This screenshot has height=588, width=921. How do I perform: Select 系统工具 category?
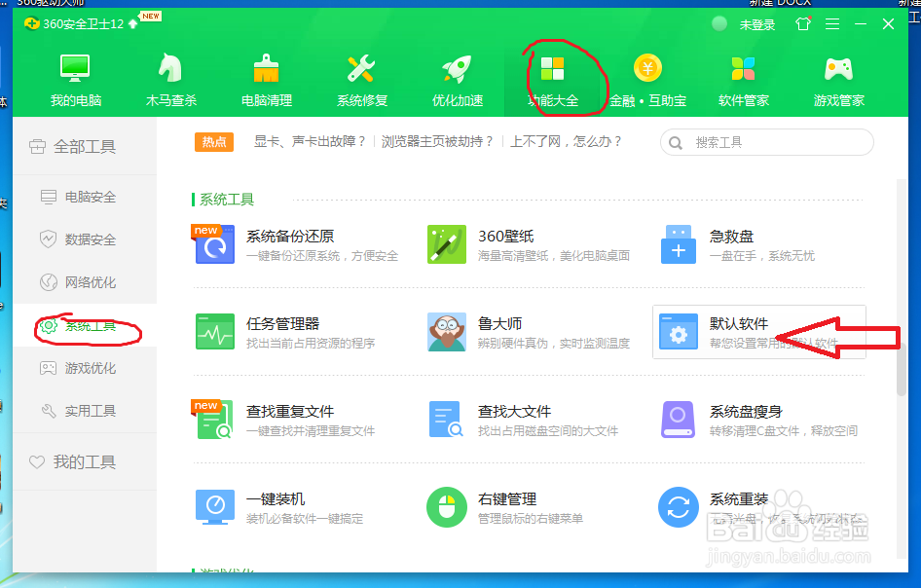click(85, 325)
